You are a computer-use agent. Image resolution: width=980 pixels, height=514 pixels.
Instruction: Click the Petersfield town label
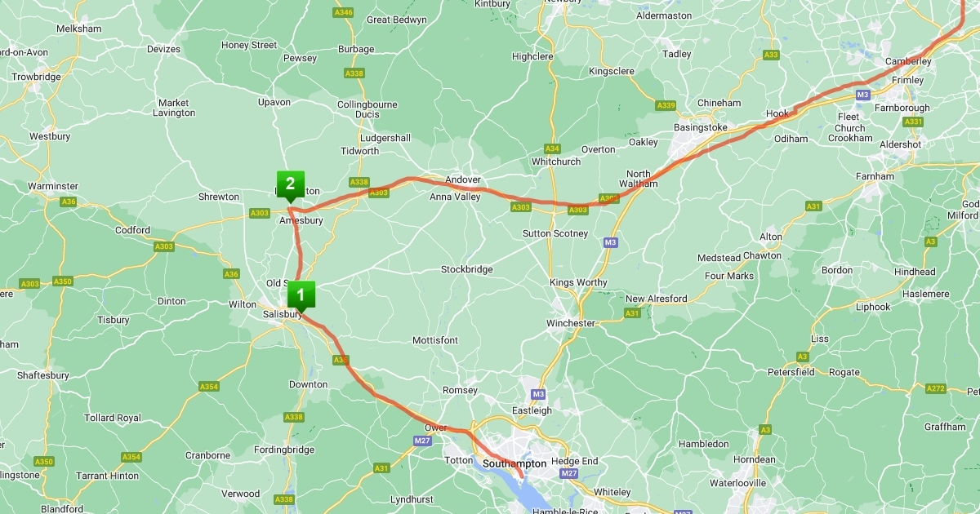tap(791, 372)
